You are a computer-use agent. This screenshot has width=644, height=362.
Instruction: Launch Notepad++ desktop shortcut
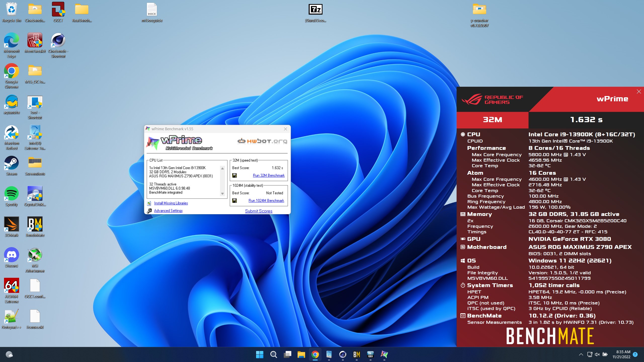click(x=12, y=319)
